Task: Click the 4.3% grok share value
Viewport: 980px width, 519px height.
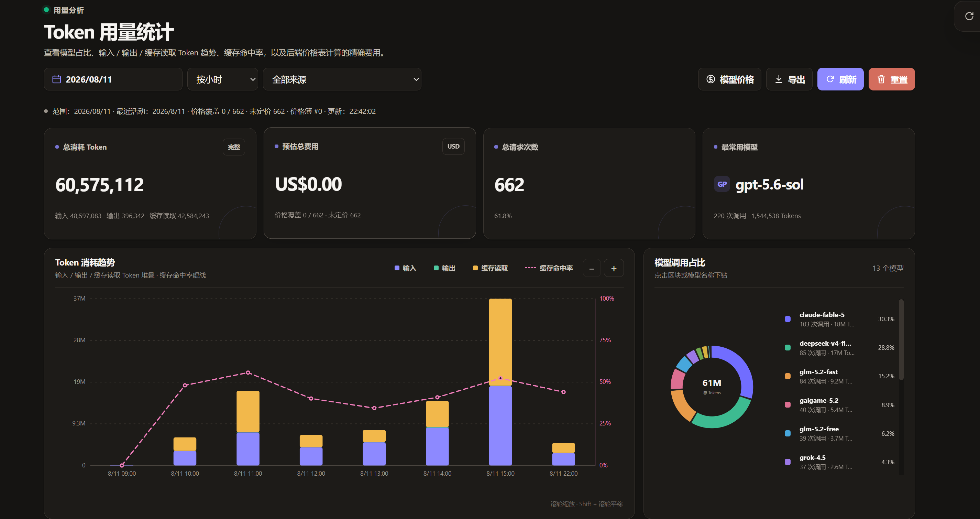Action: click(888, 462)
